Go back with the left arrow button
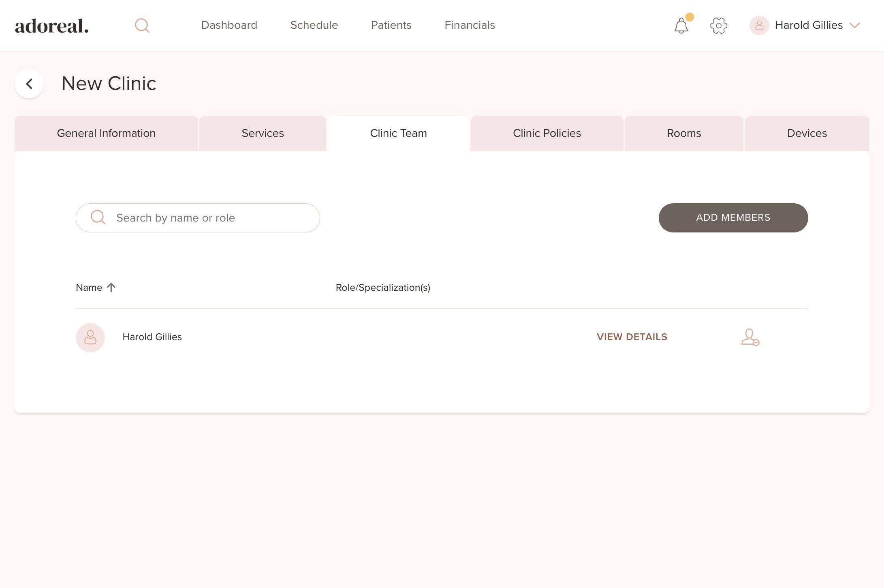This screenshot has height=588, width=884. (29, 84)
